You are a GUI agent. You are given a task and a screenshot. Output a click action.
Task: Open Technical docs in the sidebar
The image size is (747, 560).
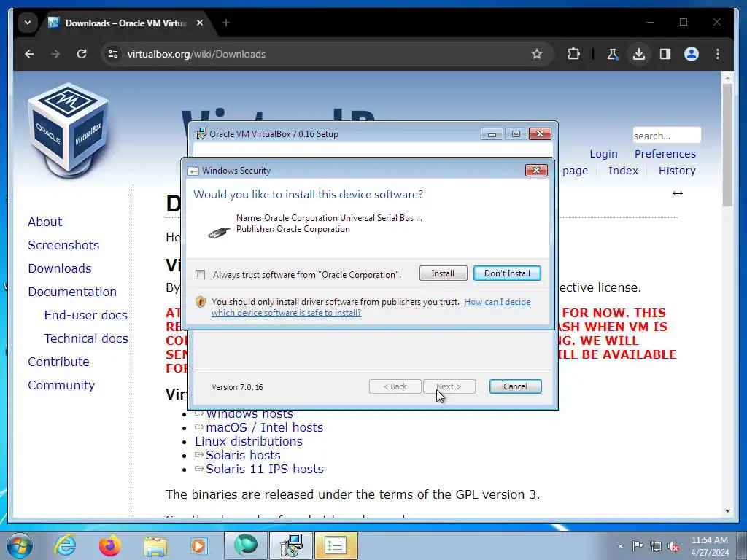(86, 338)
